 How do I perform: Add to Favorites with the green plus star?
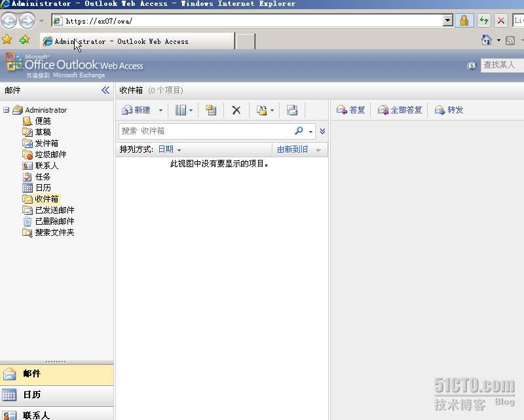click(x=24, y=40)
